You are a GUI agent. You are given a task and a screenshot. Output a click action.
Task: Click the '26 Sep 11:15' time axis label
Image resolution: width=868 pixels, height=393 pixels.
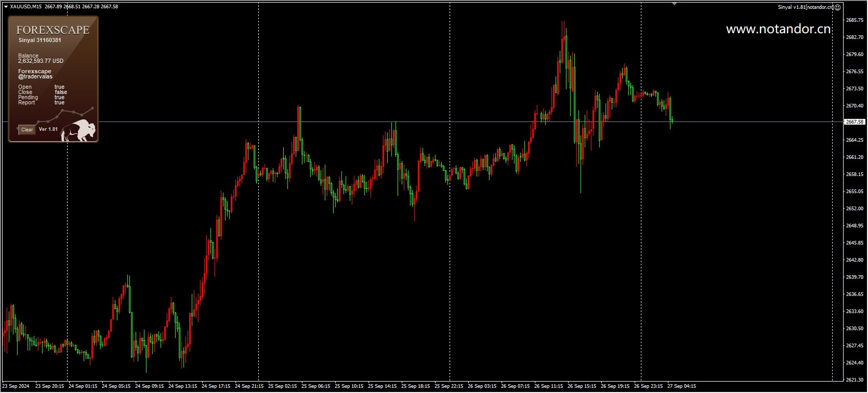pos(548,386)
